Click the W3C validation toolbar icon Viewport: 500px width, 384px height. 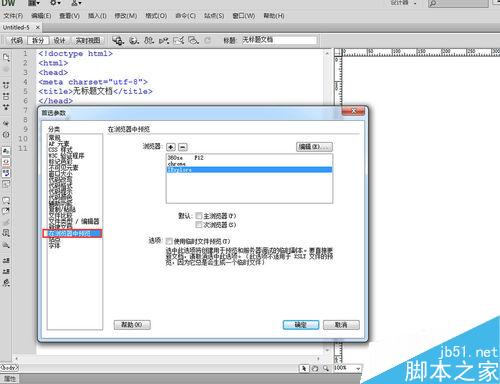[x=164, y=41]
